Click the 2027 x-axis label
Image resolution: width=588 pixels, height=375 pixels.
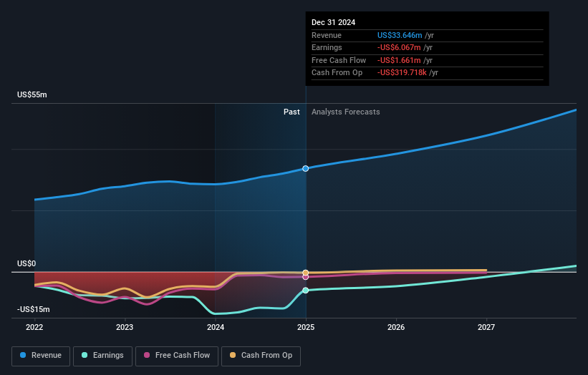click(x=486, y=327)
